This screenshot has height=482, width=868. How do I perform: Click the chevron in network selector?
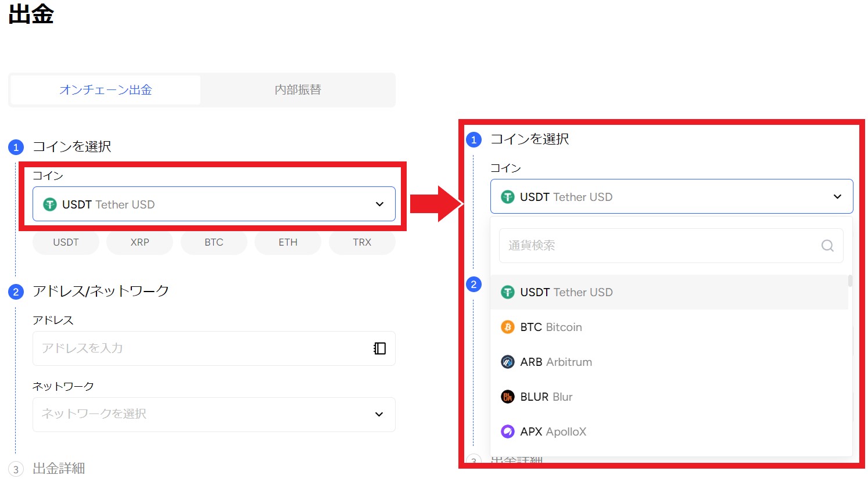(x=379, y=415)
